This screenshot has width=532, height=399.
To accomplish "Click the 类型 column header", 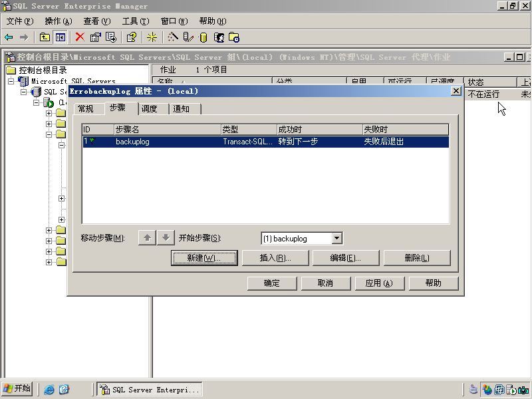I will pyautogui.click(x=249, y=129).
